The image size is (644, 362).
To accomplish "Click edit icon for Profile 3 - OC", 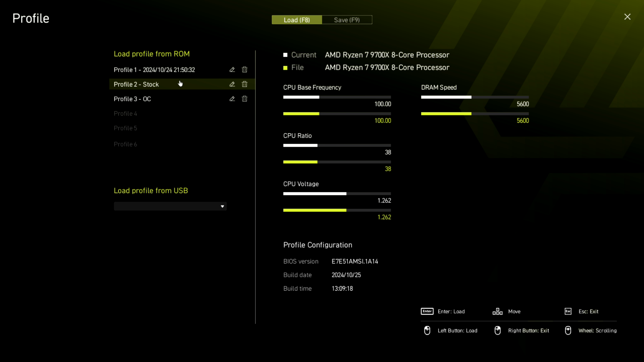I will tap(232, 98).
